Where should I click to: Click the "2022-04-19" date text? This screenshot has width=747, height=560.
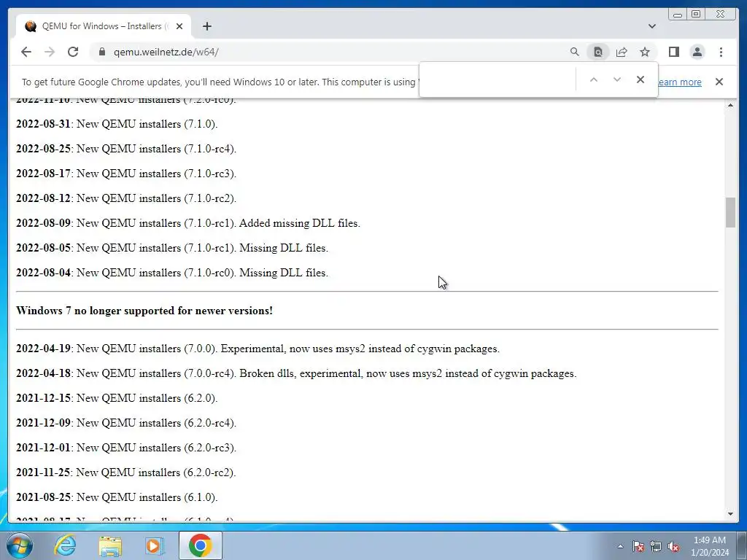43,348
